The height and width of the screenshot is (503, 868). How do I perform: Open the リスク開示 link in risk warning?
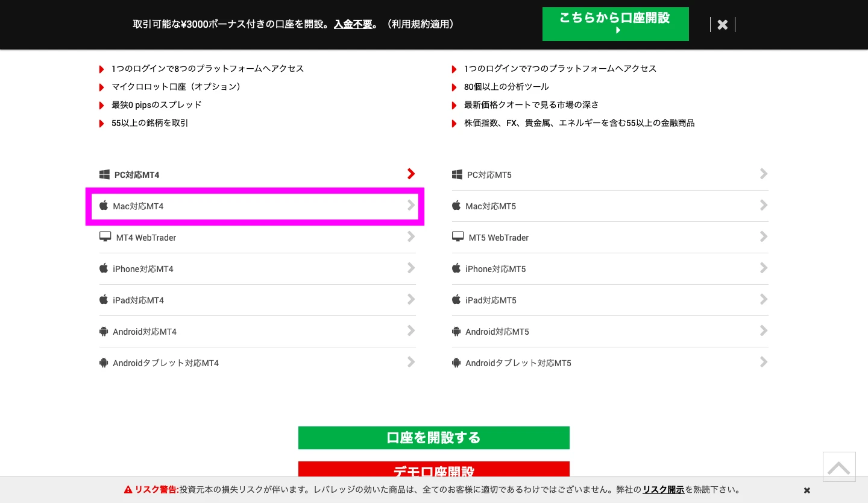[663, 490]
